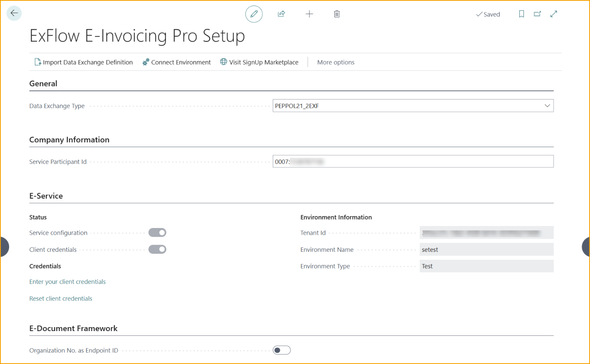
Task: Click the bookmark icon
Action: 522,14
